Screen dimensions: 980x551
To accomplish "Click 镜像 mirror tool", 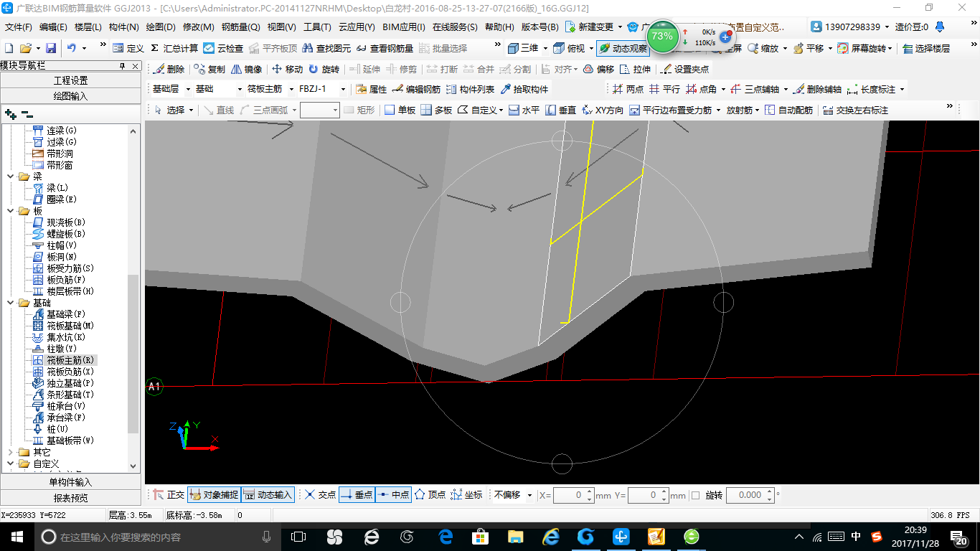I will point(247,70).
